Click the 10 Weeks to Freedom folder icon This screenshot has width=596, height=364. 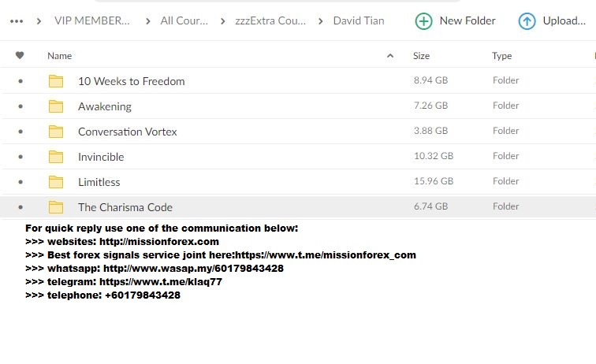56,81
